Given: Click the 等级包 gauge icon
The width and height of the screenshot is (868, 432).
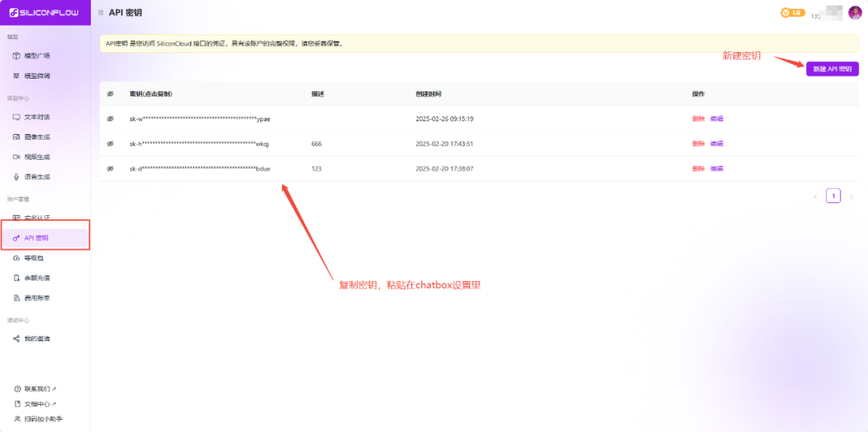Looking at the screenshot, I should pos(17,259).
